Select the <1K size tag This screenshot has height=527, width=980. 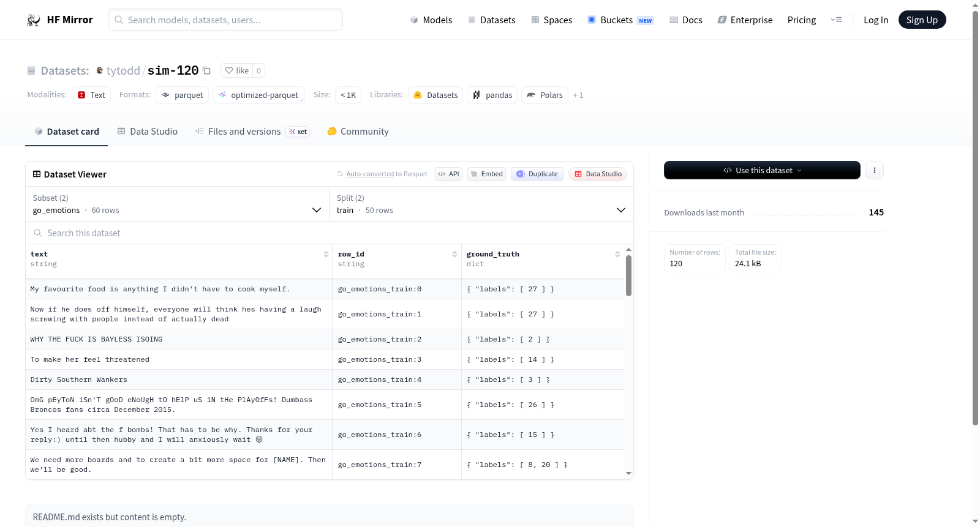coord(348,95)
